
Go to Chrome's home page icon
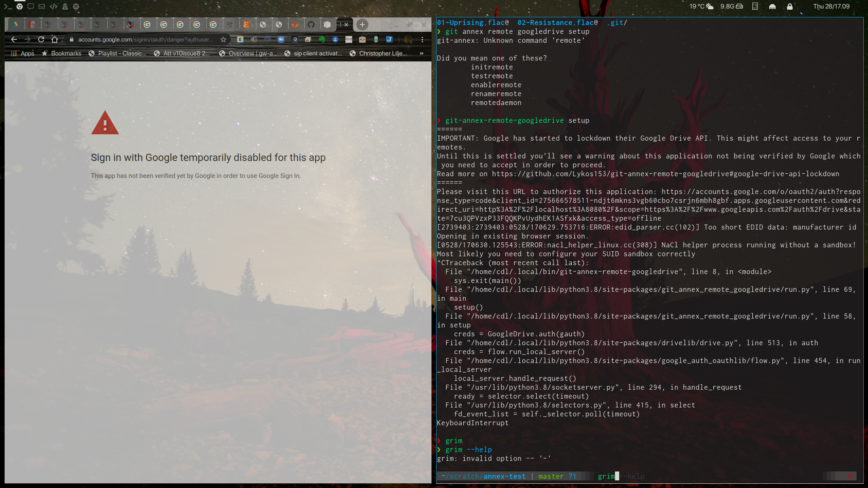55,39
